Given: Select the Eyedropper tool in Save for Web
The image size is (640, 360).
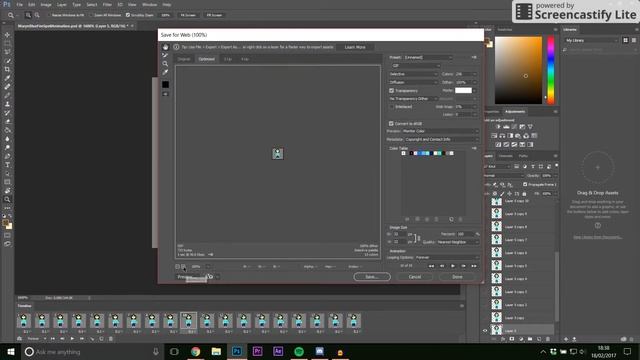Looking at the screenshot, I should pos(165,72).
